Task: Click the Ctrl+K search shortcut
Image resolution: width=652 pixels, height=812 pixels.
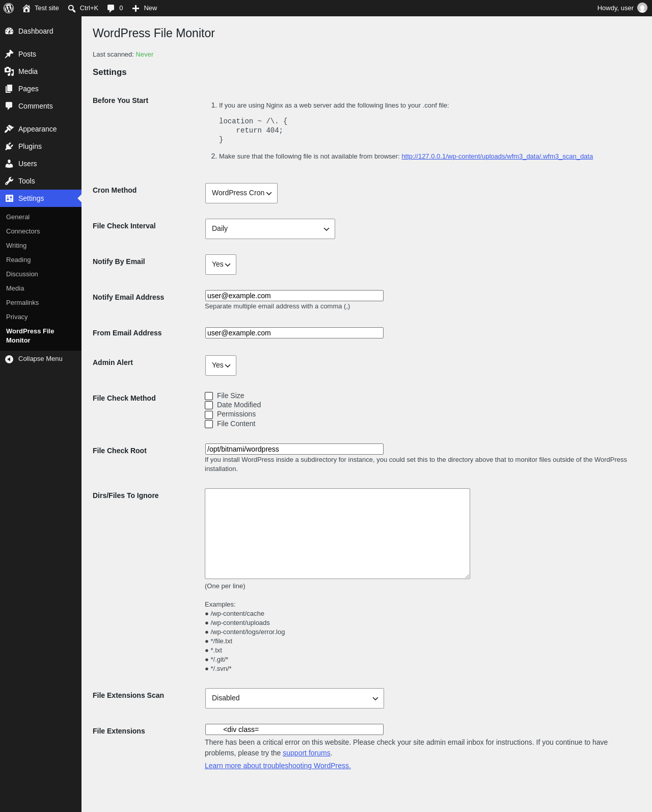Action: [83, 8]
